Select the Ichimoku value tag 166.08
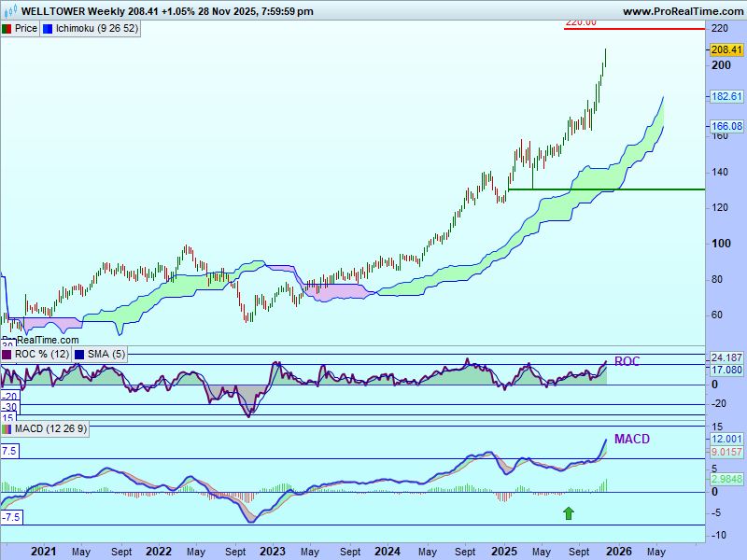 pyautogui.click(x=726, y=126)
